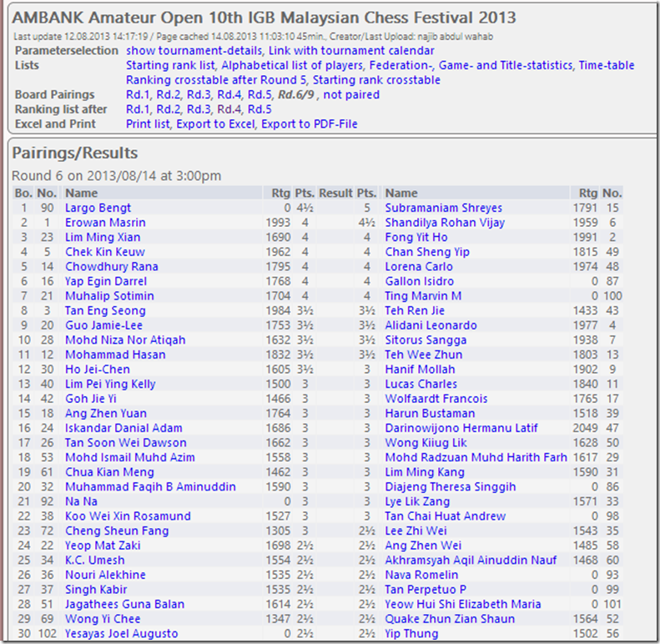
Task: Open player Muhalip Sotimin
Action: 109,296
